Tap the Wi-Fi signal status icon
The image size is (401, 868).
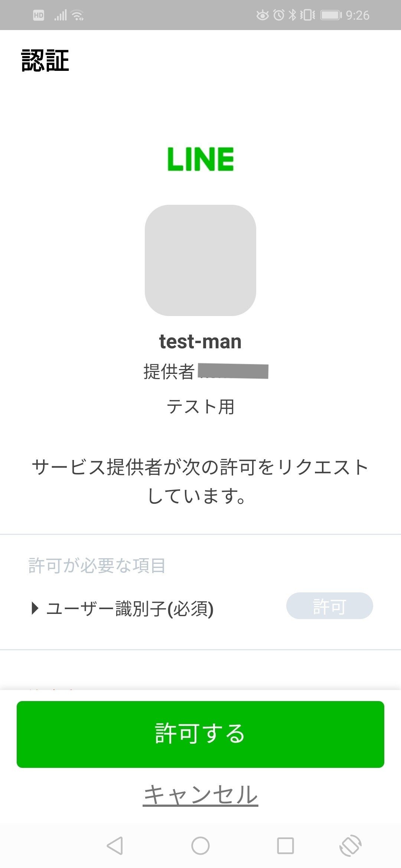click(x=78, y=15)
